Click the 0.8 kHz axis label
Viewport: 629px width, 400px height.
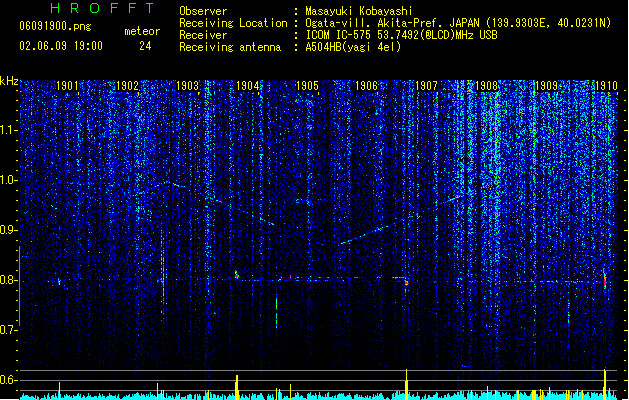pos(9,280)
